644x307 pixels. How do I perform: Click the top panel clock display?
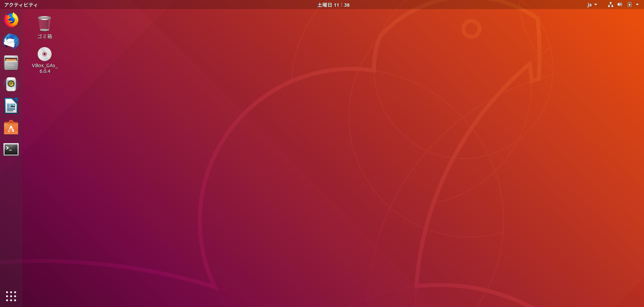click(x=333, y=5)
